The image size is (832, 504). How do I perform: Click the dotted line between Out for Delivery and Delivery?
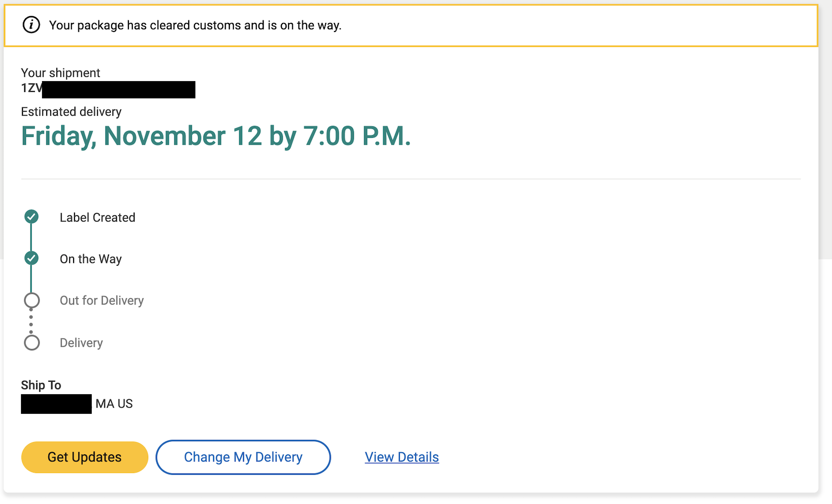(x=31, y=321)
